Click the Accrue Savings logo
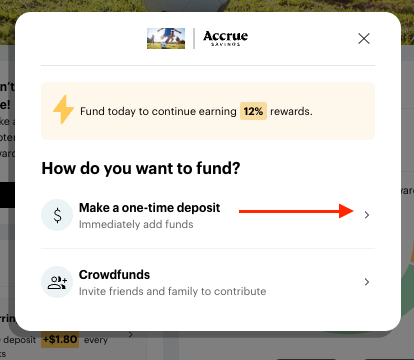Viewport: 414px width, 360px height. pyautogui.click(x=225, y=38)
